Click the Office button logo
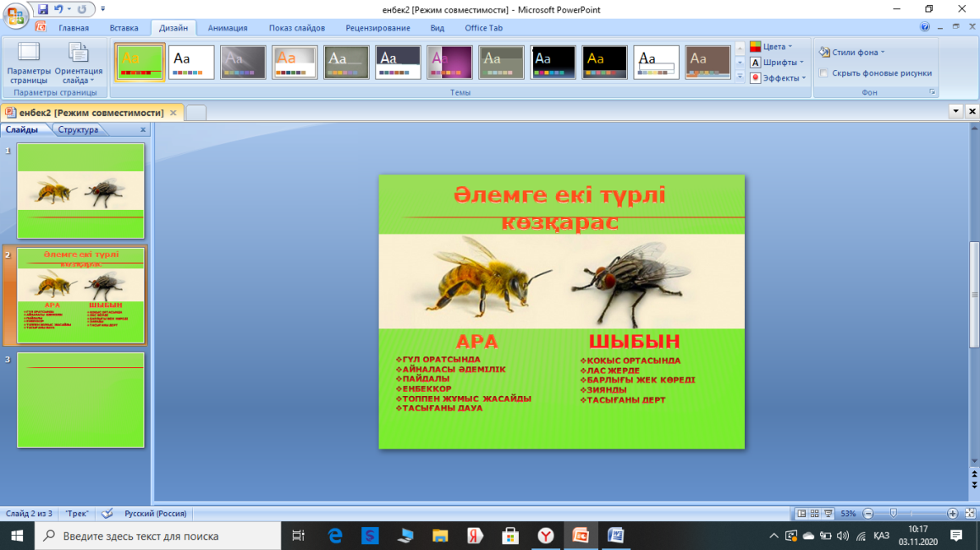980x550 pixels. click(x=15, y=15)
